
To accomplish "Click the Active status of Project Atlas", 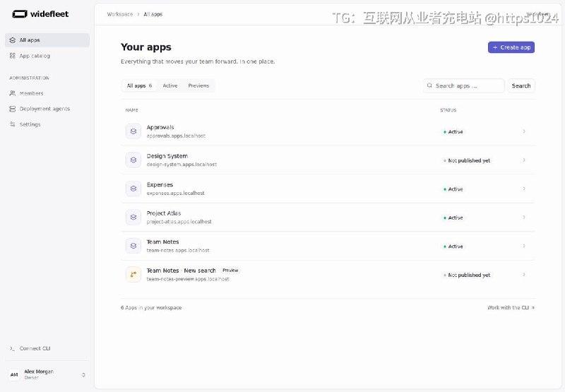I will tap(453, 218).
